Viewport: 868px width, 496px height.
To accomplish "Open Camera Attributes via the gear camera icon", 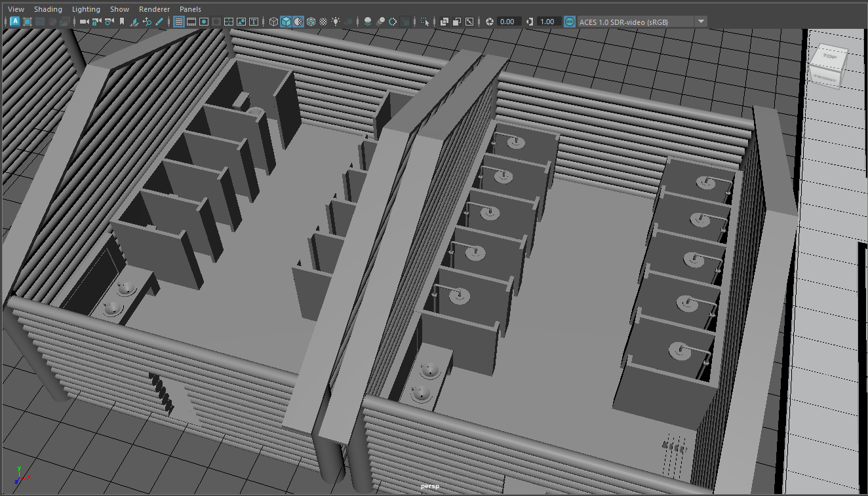I will 109,22.
